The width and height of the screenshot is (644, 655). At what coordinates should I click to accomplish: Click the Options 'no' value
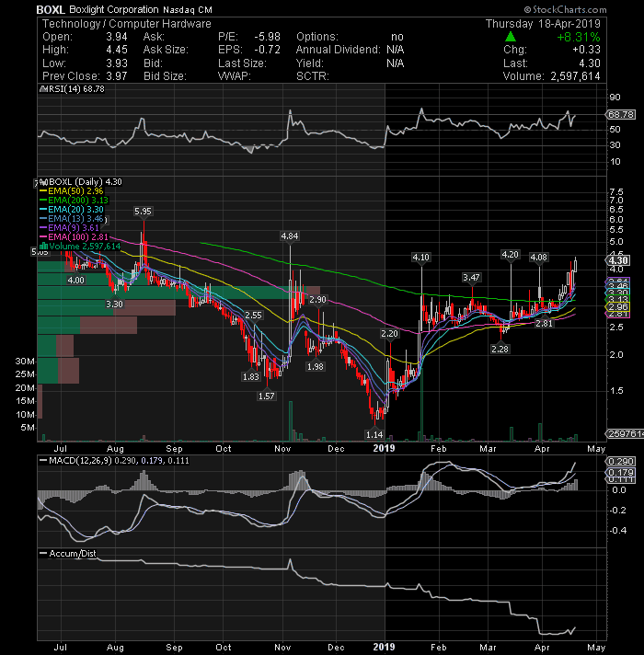397,37
